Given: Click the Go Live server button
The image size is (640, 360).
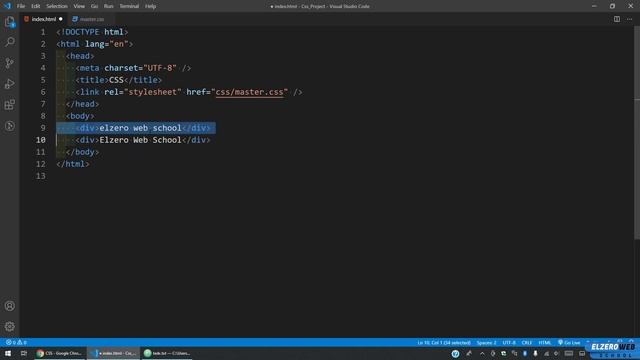Looking at the screenshot, I should click(569, 342).
